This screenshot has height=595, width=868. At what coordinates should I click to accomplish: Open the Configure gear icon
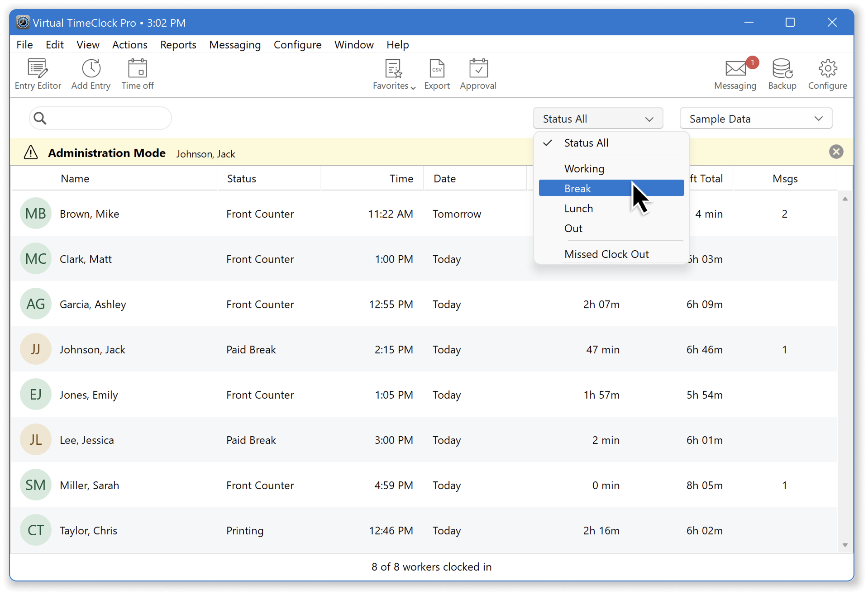pos(828,69)
